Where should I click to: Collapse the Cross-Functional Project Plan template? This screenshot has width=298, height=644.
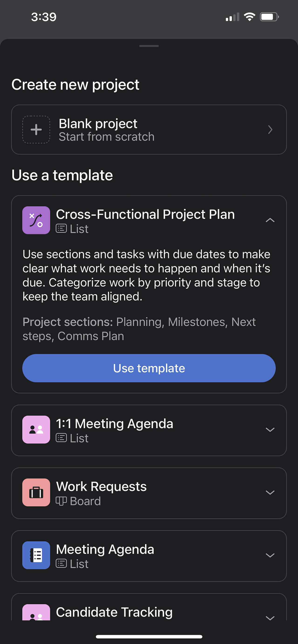pyautogui.click(x=270, y=220)
